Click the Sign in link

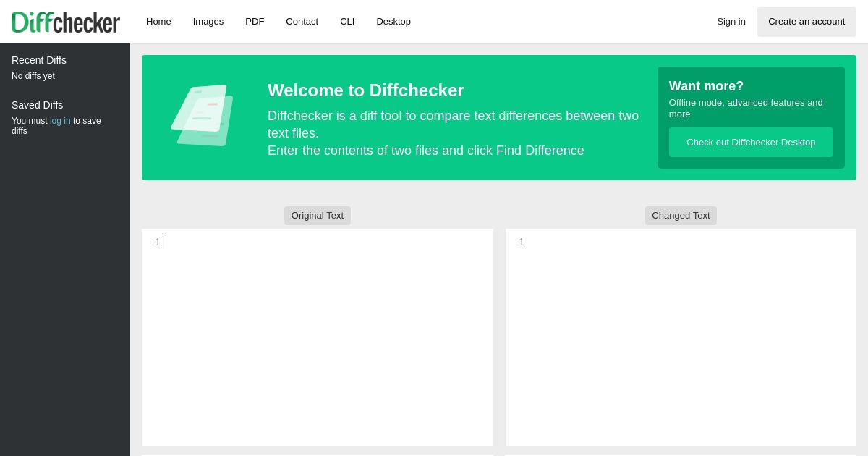click(x=731, y=22)
